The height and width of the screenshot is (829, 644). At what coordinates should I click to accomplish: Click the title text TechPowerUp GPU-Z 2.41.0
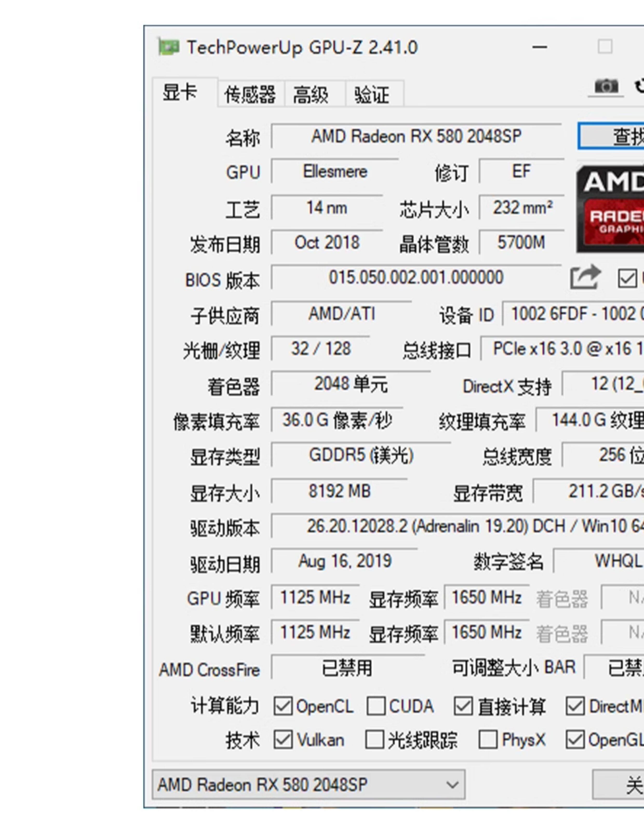[303, 48]
